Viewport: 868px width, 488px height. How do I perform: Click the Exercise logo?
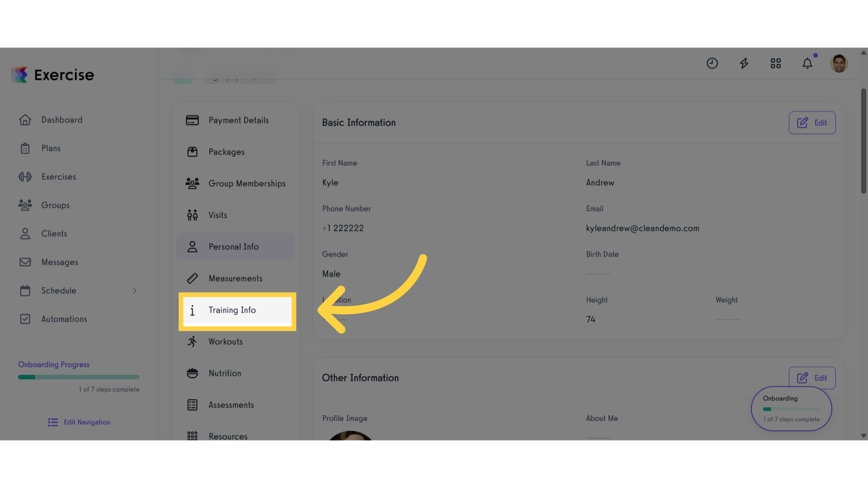click(53, 75)
